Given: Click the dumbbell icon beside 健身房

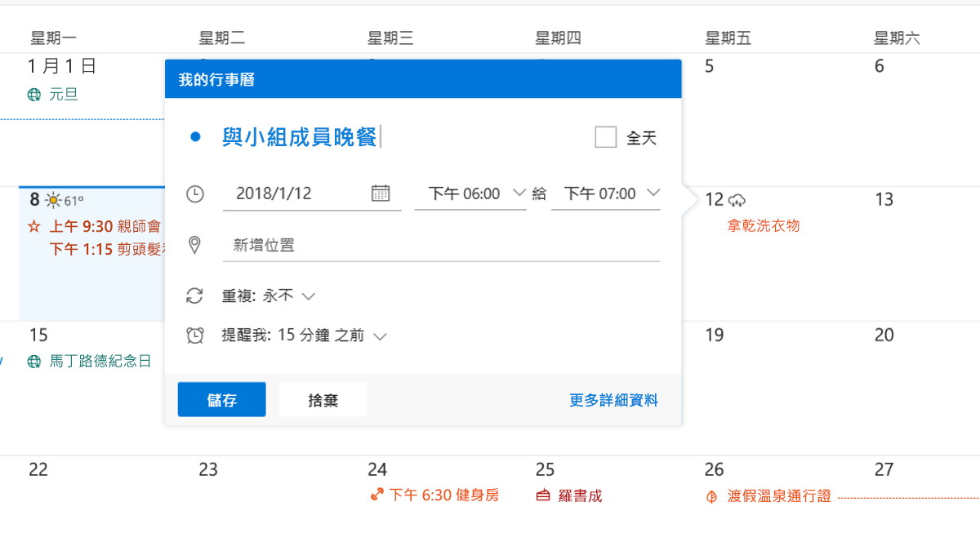Looking at the screenshot, I should [x=376, y=495].
